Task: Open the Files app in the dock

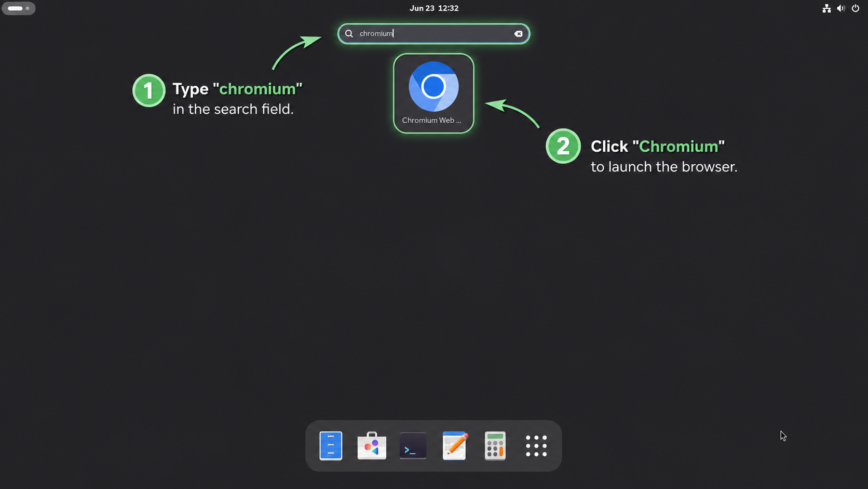Action: click(331, 446)
